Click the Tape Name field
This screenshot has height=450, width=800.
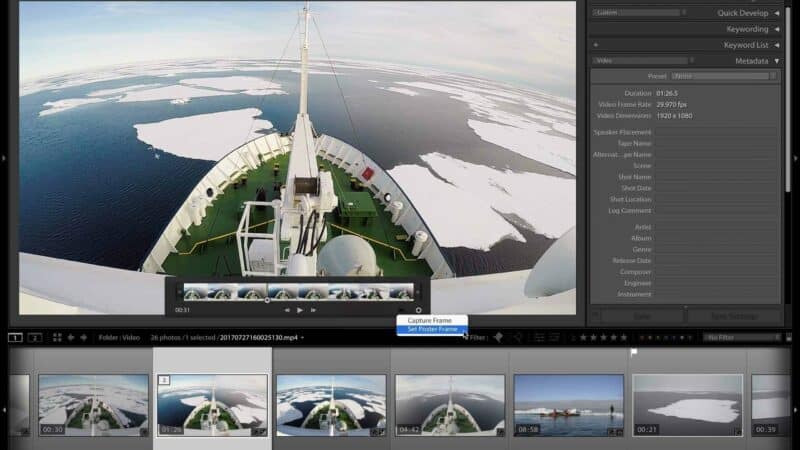click(x=716, y=143)
